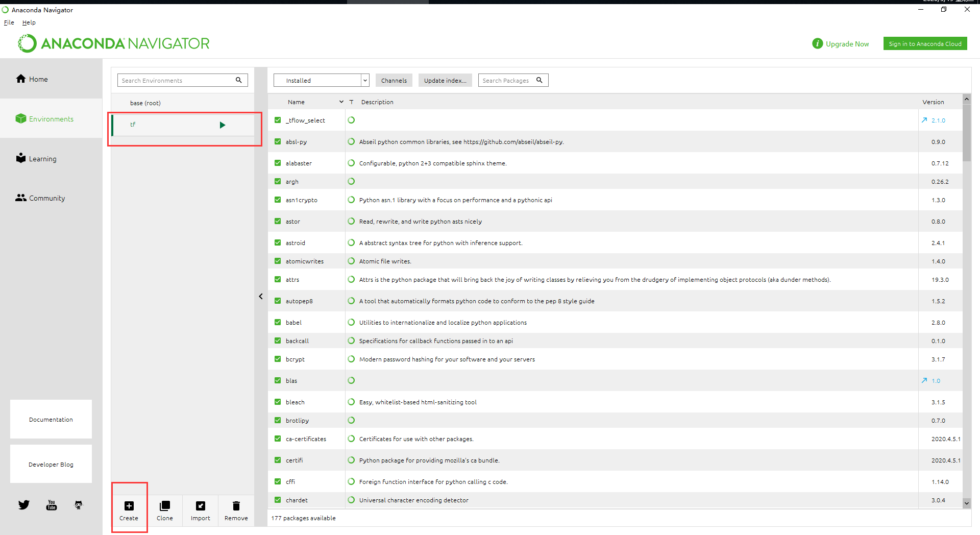Open the Help menu

click(x=29, y=22)
